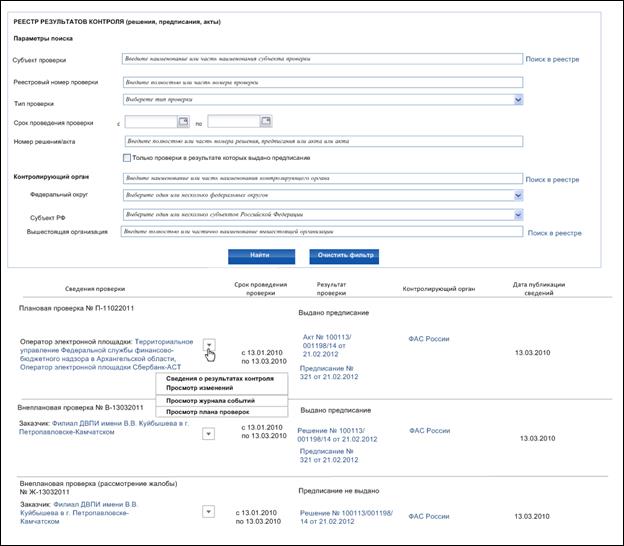Expand the Федеральный округ dropdown

click(518, 195)
